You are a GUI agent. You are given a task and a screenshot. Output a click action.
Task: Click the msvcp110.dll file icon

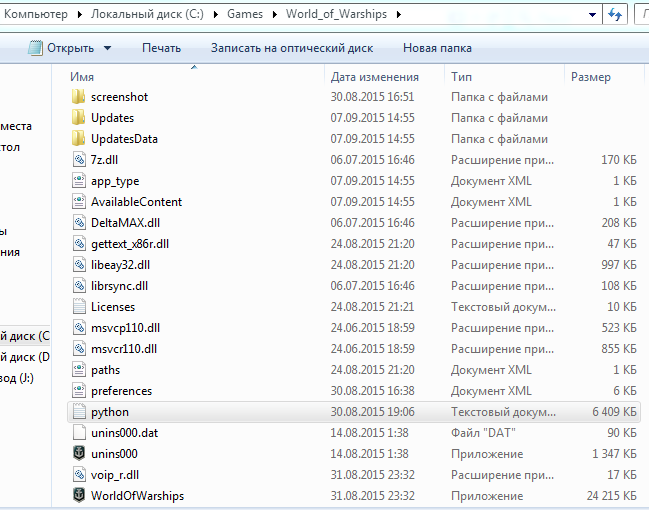[79, 328]
